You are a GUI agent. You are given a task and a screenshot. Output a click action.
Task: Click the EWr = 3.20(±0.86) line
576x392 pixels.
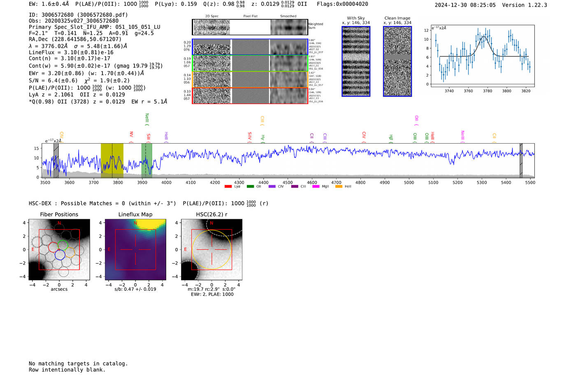86,73
